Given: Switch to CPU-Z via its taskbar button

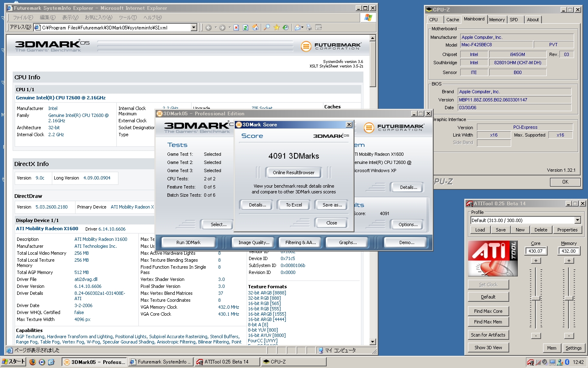Looking at the screenshot, I should 293,362.
